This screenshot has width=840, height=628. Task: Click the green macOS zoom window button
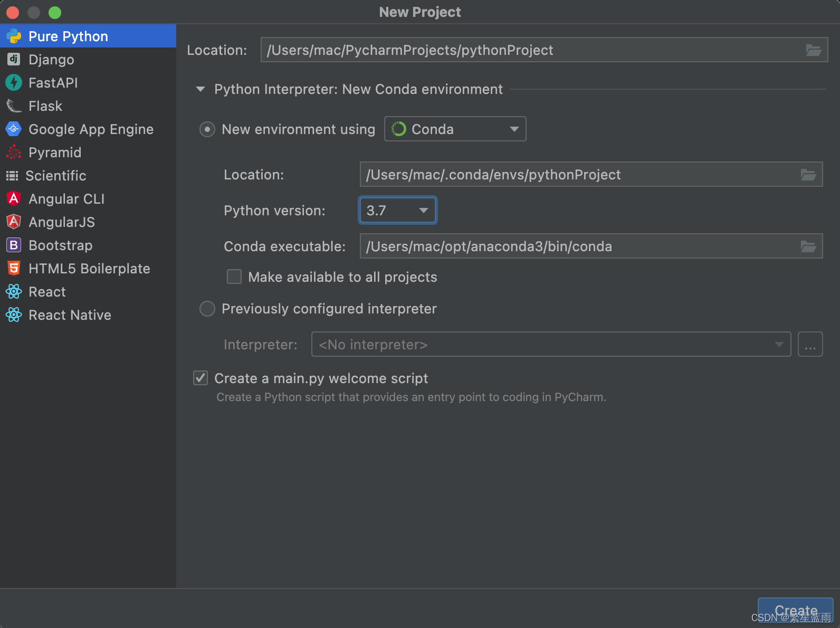click(x=55, y=12)
